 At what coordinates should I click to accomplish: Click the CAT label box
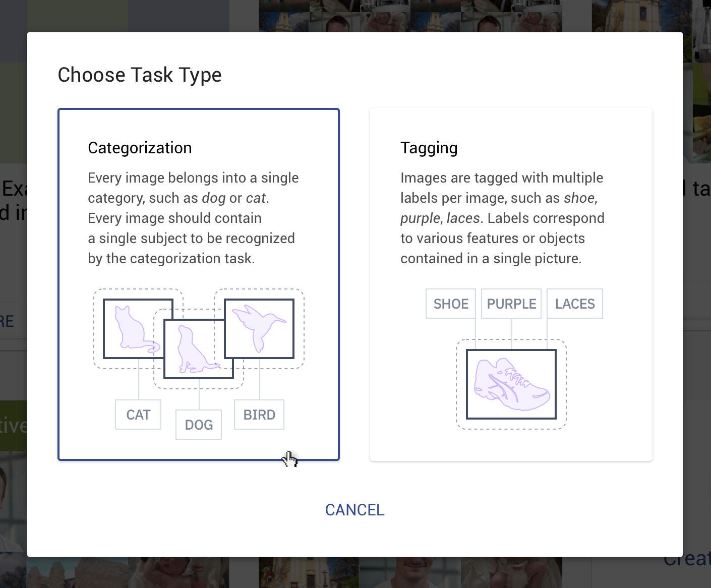tap(138, 415)
